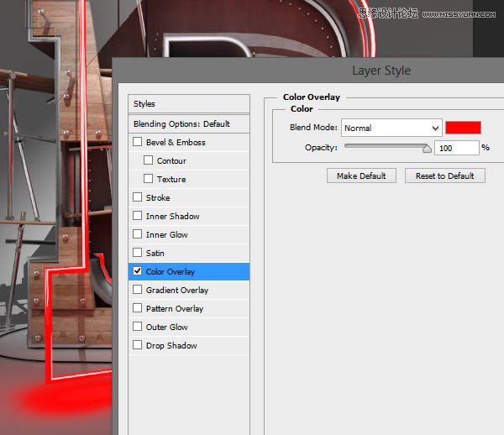Select the Color Overlay row label
504x435 pixels.
pos(171,272)
